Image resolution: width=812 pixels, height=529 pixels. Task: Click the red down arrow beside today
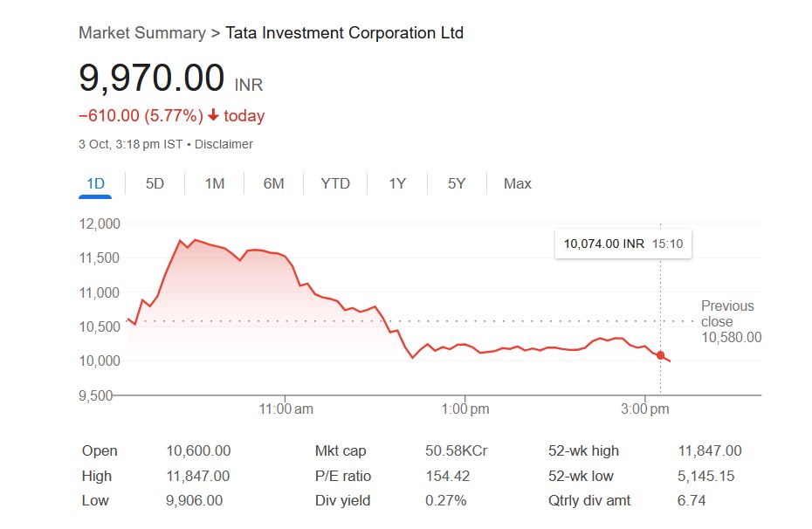[213, 116]
